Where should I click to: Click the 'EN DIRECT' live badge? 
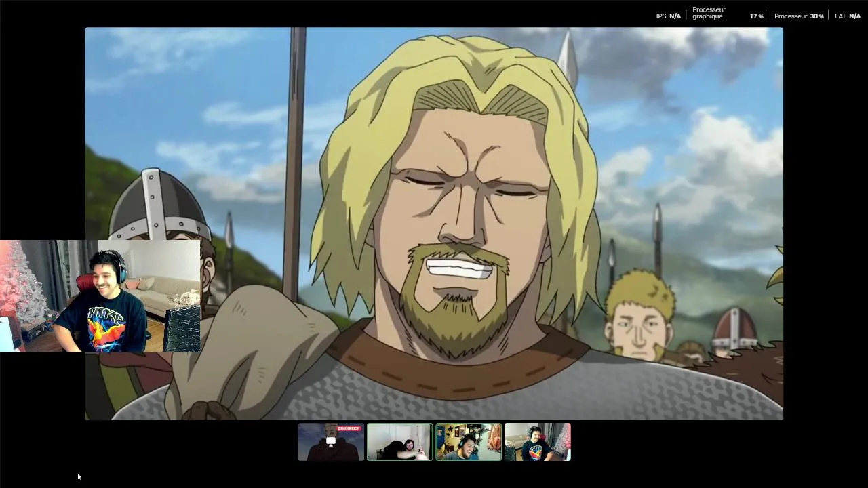point(349,428)
